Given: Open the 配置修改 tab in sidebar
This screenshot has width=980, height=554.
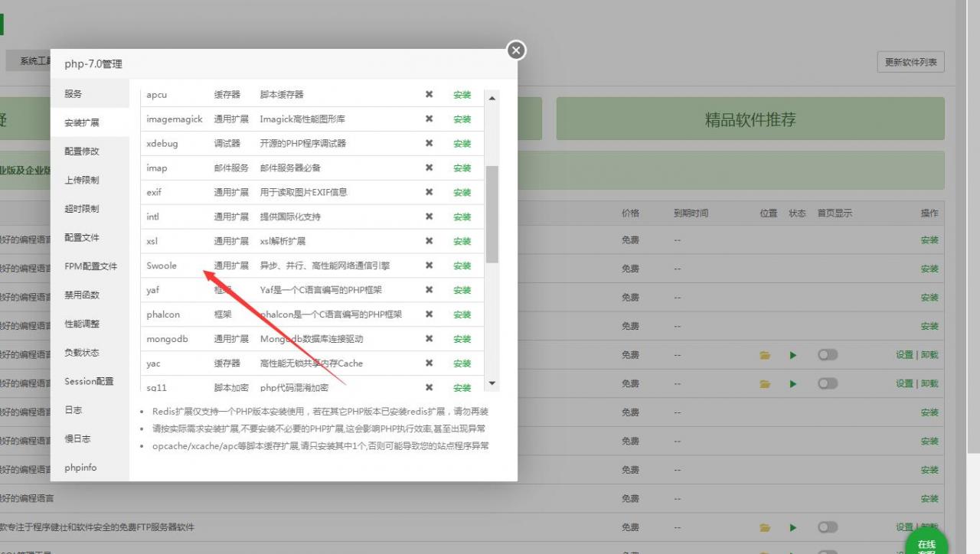Looking at the screenshot, I should pos(82,152).
